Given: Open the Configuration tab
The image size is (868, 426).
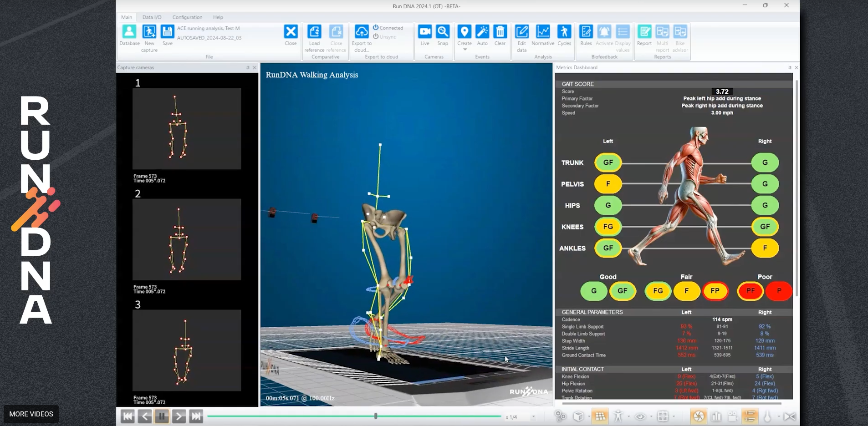Looking at the screenshot, I should (x=187, y=17).
